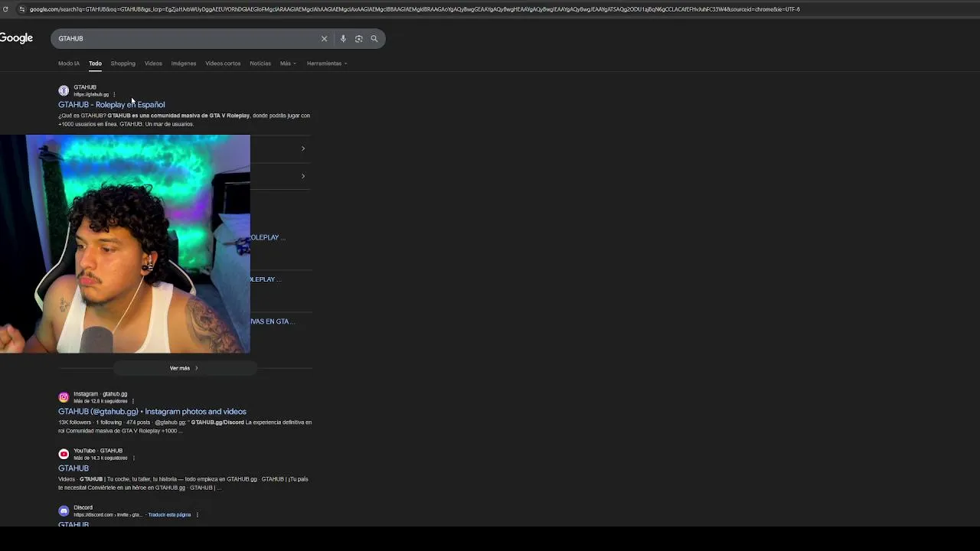This screenshot has width=980, height=551.
Task: Open site information icon in address bar
Action: click(21, 9)
